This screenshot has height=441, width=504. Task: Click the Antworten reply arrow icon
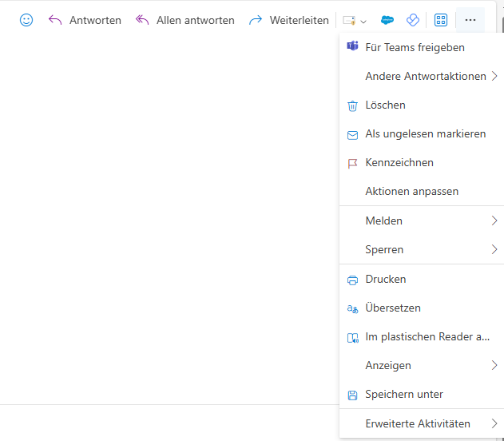[55, 20]
